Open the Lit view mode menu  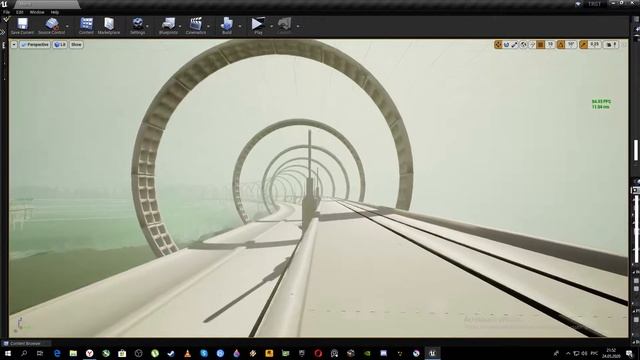click(x=60, y=44)
